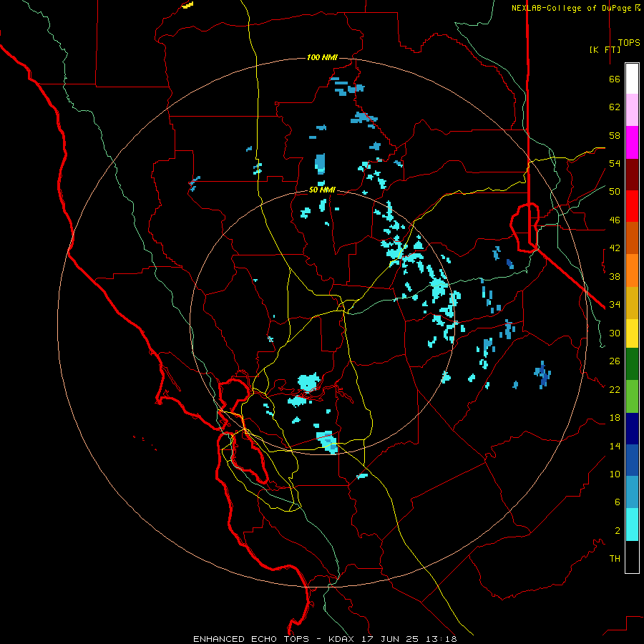Screen dimensions: 644x644
Task: Click the small yellow echo at top edge
Action: tap(187, 5)
